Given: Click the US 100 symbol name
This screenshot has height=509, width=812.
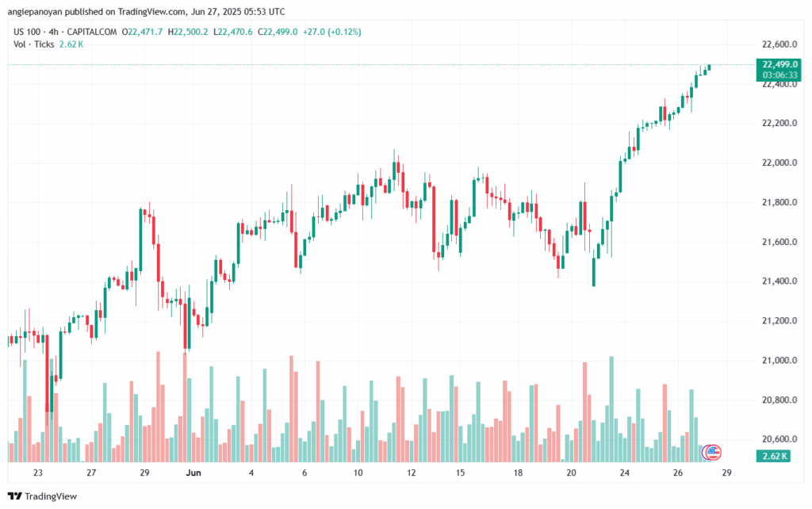Looking at the screenshot, I should pyautogui.click(x=28, y=31).
